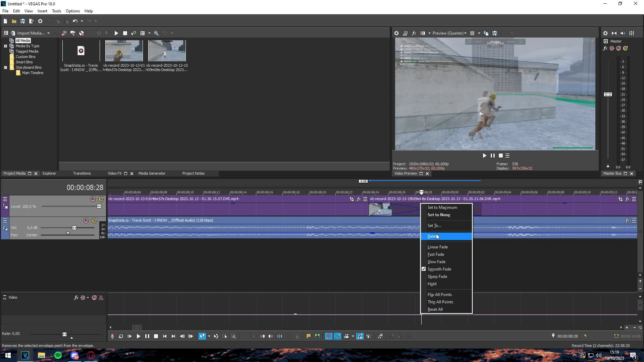The image size is (644, 362).
Task: Open Video Preview project settings gear
Action: click(x=396, y=33)
